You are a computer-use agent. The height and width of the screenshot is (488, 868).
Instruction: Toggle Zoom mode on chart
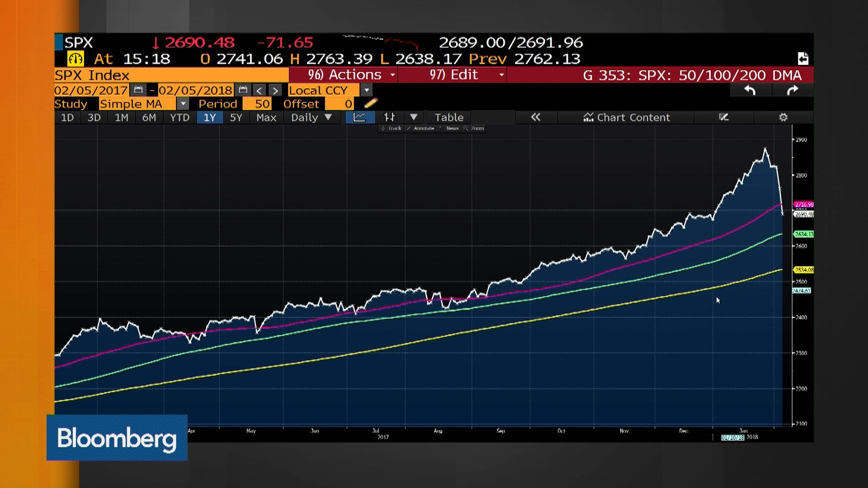[474, 128]
